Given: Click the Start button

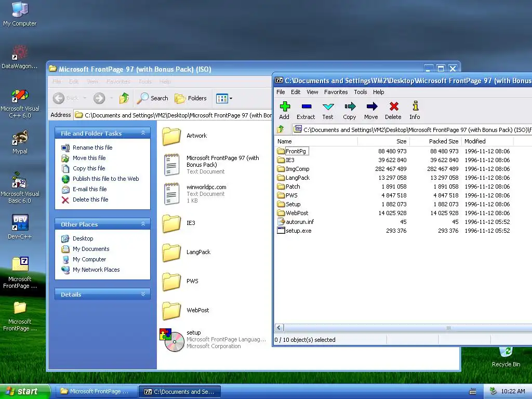Looking at the screenshot, I should 25,392.
